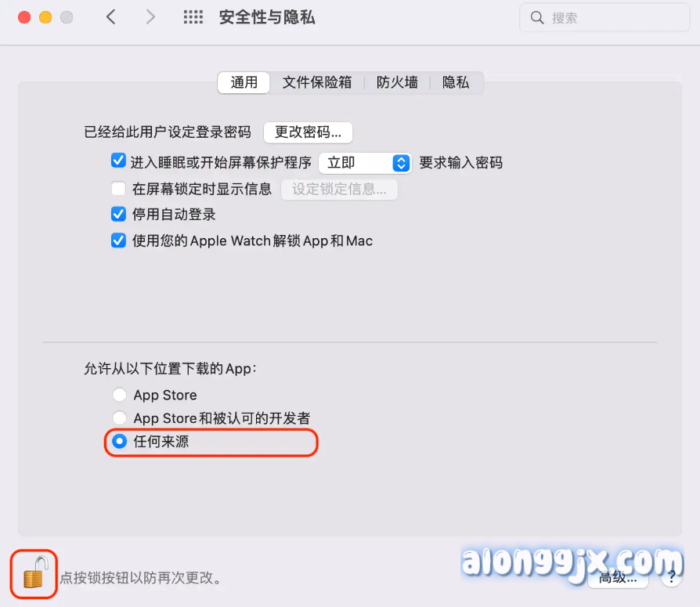This screenshot has width=700, height=607.
Task: Click the magnifier icon in search
Action: pos(537,18)
